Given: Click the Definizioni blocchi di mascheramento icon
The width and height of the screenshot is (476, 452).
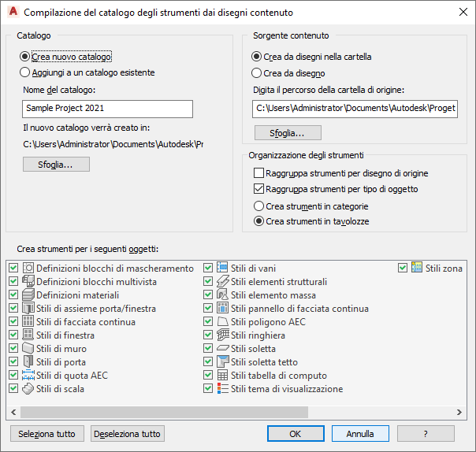Looking at the screenshot, I should click(28, 269).
